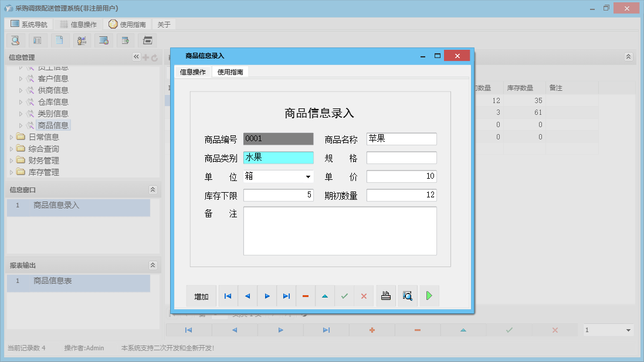Screen dimensions: 644x362
Task: Cancel the record with the red X icon
Action: (x=364, y=296)
